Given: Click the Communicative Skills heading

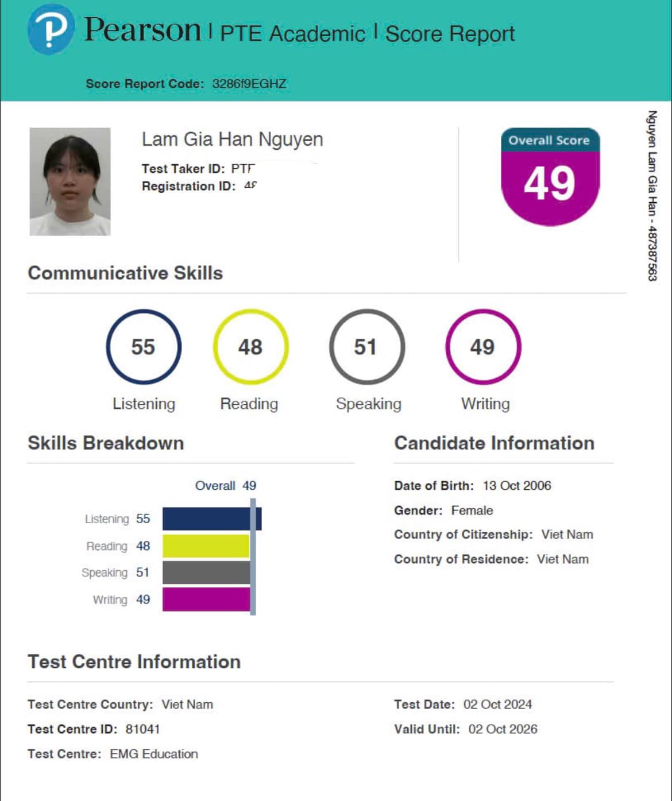Looking at the screenshot, I should pyautogui.click(x=125, y=273).
